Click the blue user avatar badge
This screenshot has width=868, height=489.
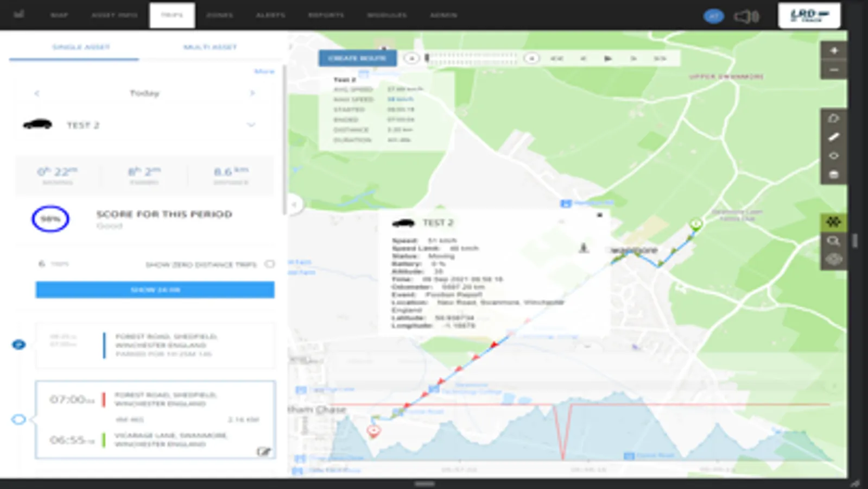[714, 16]
